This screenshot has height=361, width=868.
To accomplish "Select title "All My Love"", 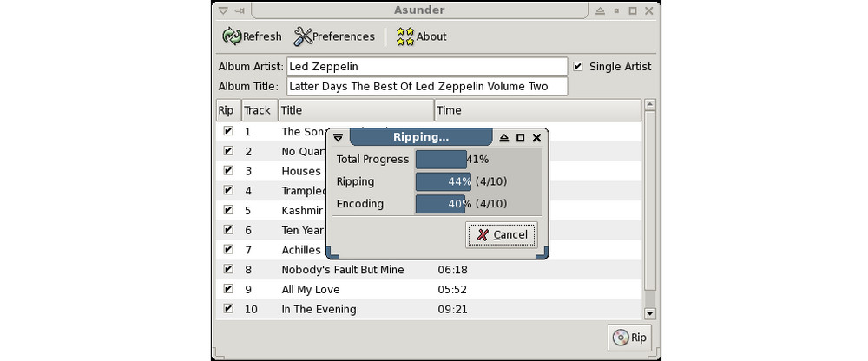I will [311, 290].
